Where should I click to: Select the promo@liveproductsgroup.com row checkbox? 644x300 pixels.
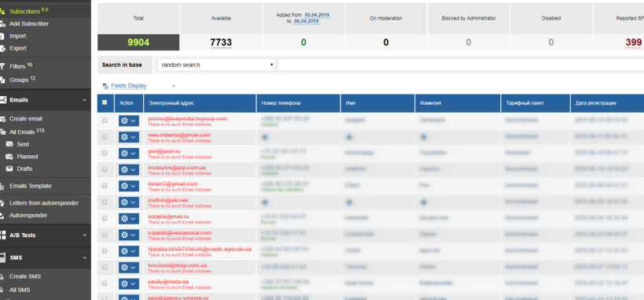[x=105, y=120]
